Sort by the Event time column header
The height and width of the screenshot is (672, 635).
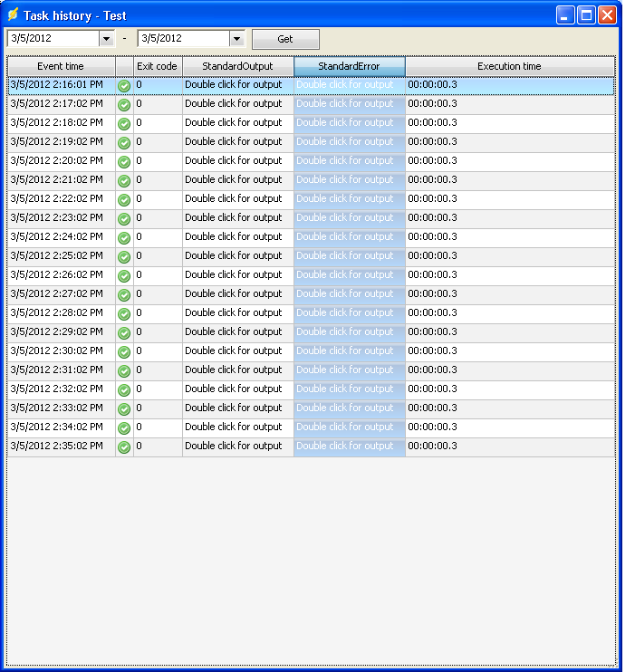point(61,66)
